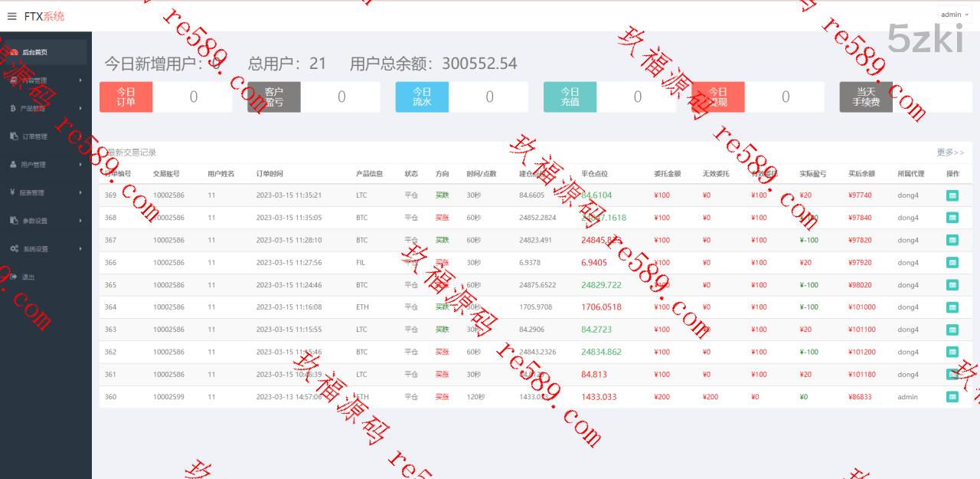The image size is (980, 479).
Task: Click the 今日流水 blue stat card
Action: coord(422,97)
